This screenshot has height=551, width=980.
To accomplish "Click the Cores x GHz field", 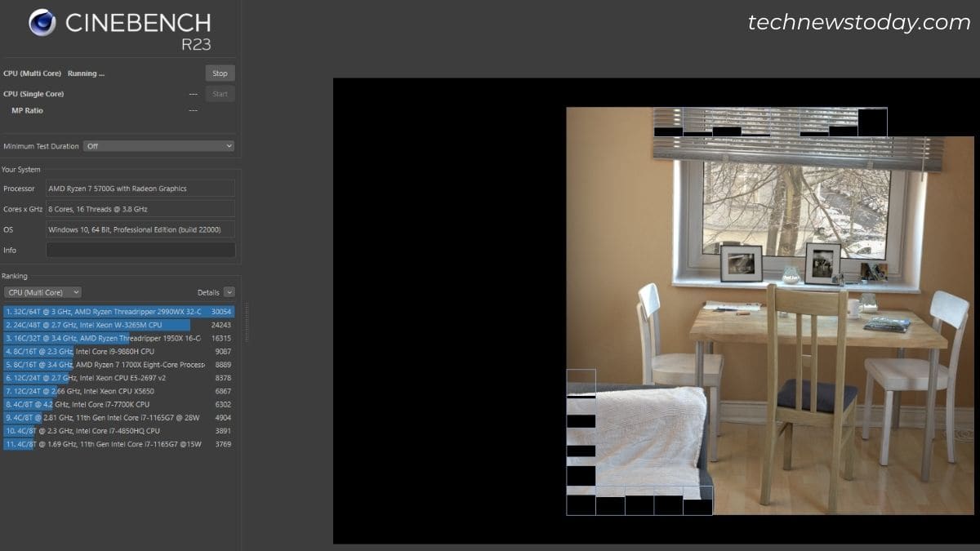I will [x=140, y=209].
